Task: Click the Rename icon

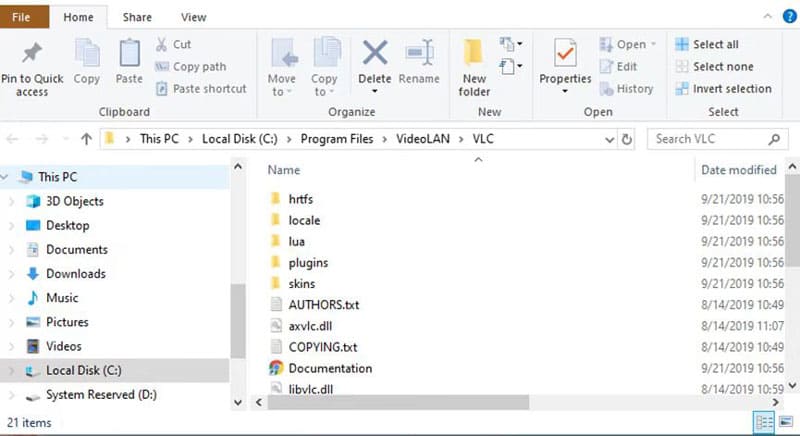Action: tap(419, 53)
